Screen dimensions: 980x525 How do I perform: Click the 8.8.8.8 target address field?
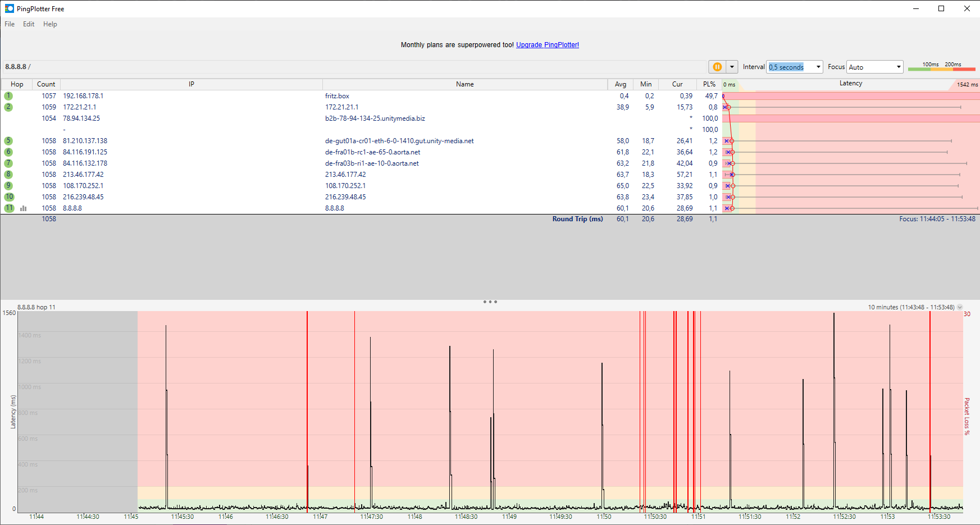[354, 67]
